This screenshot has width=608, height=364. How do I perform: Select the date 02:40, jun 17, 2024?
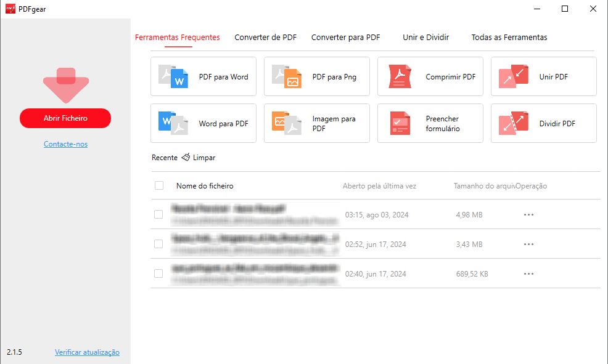(376, 274)
